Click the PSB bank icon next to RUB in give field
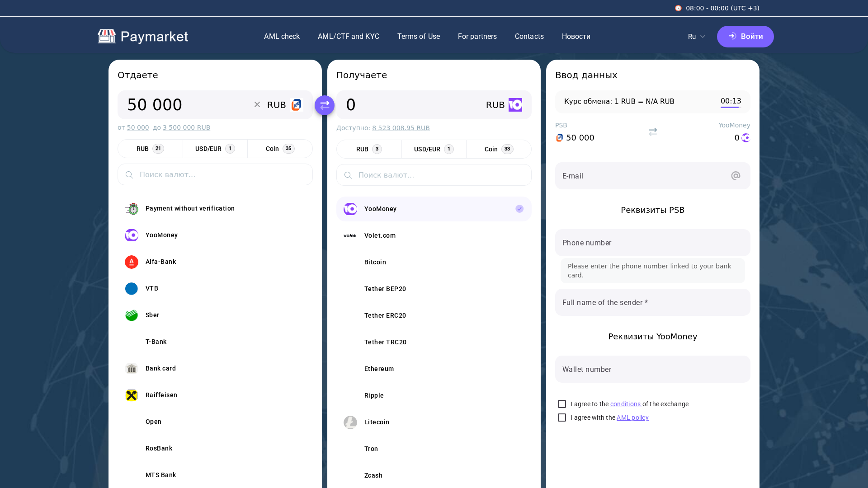This screenshot has height=488, width=868. click(297, 105)
